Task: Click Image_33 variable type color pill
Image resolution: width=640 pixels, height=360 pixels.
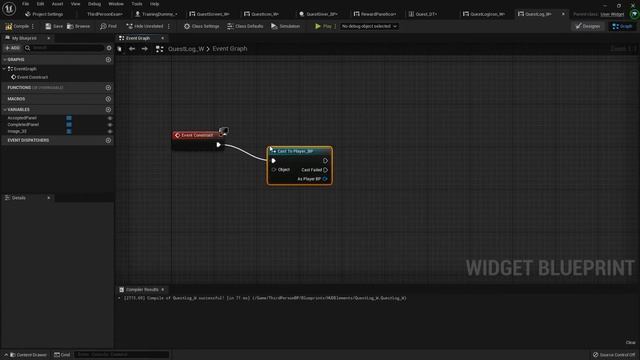Action: click(x=69, y=131)
